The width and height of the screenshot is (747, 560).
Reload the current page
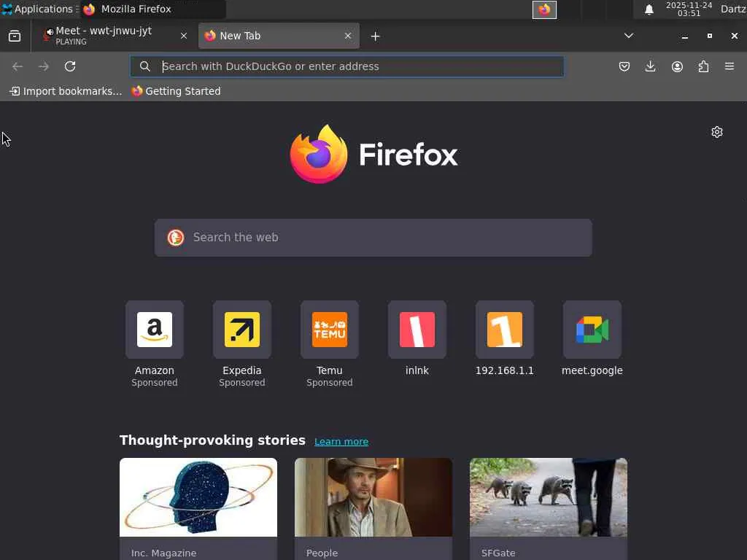point(70,66)
